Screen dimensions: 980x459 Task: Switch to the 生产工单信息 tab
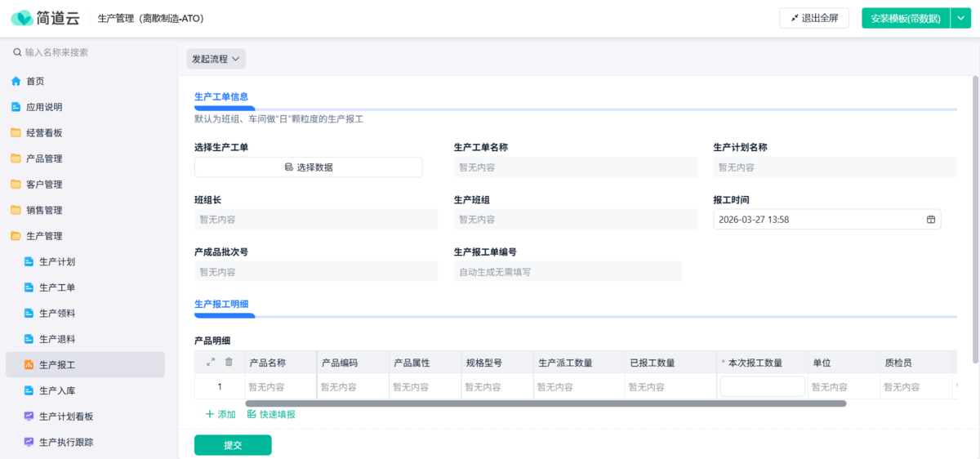click(x=221, y=96)
